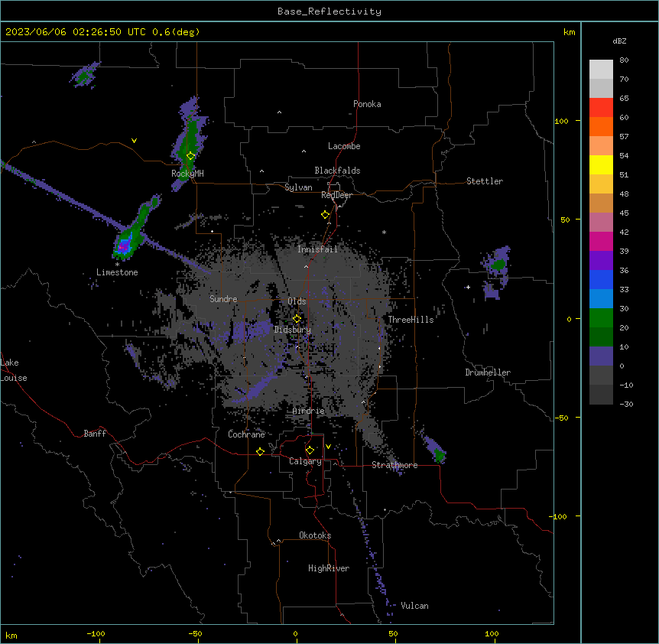Screen dimensions: 659x644
Task: Click the Didsbury city label
Action: tap(293, 330)
